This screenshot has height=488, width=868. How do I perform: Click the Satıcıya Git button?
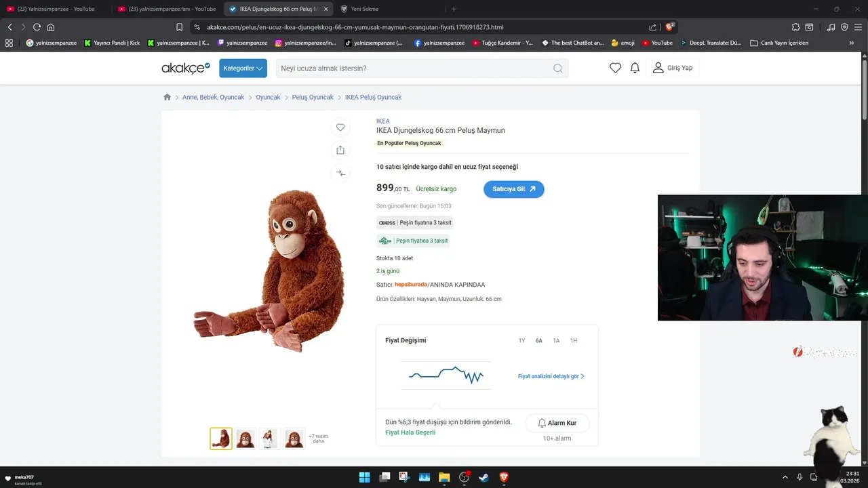pyautogui.click(x=514, y=189)
